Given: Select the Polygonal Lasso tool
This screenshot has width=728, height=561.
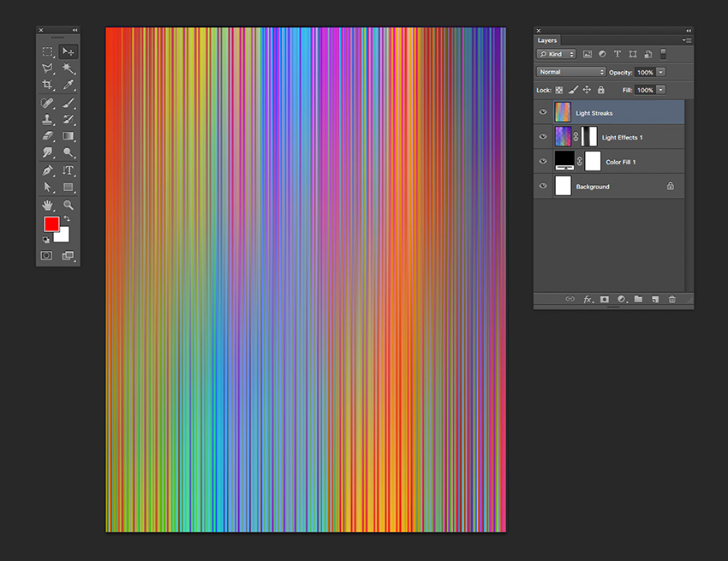Looking at the screenshot, I should 47,69.
